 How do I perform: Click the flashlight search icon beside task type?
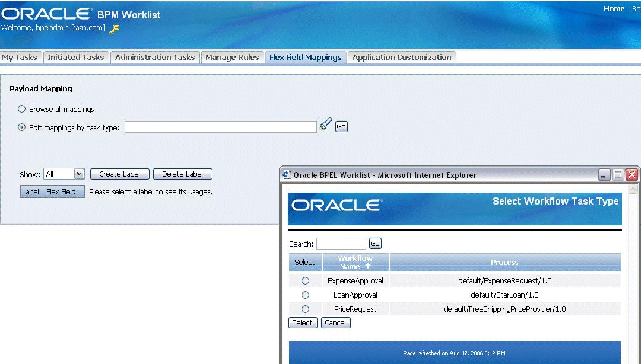(x=325, y=124)
